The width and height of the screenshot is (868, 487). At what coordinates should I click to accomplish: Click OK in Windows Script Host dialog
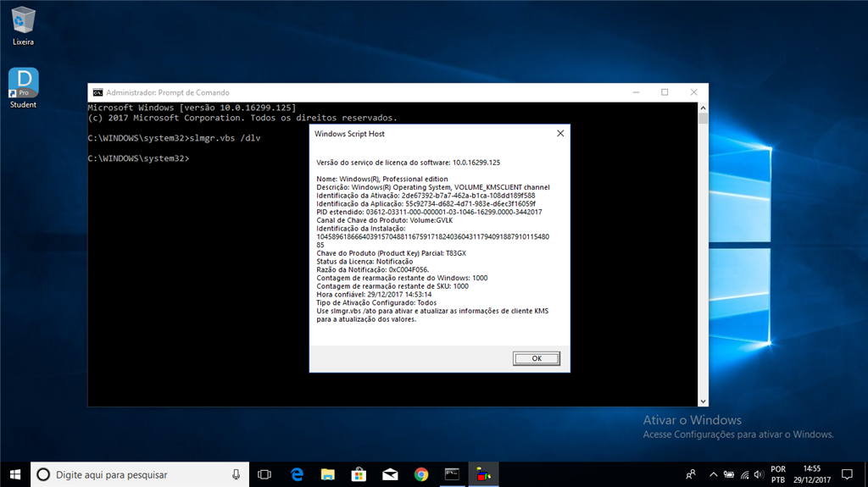[x=536, y=358]
